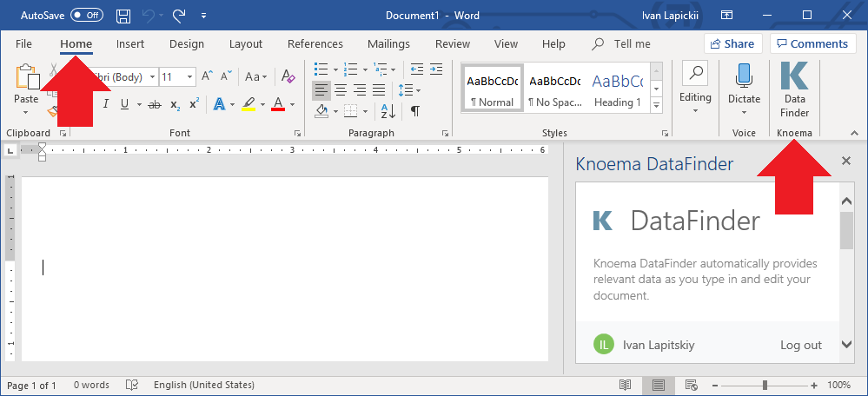
Task: Justify paragraph text icon
Action: tap(379, 89)
